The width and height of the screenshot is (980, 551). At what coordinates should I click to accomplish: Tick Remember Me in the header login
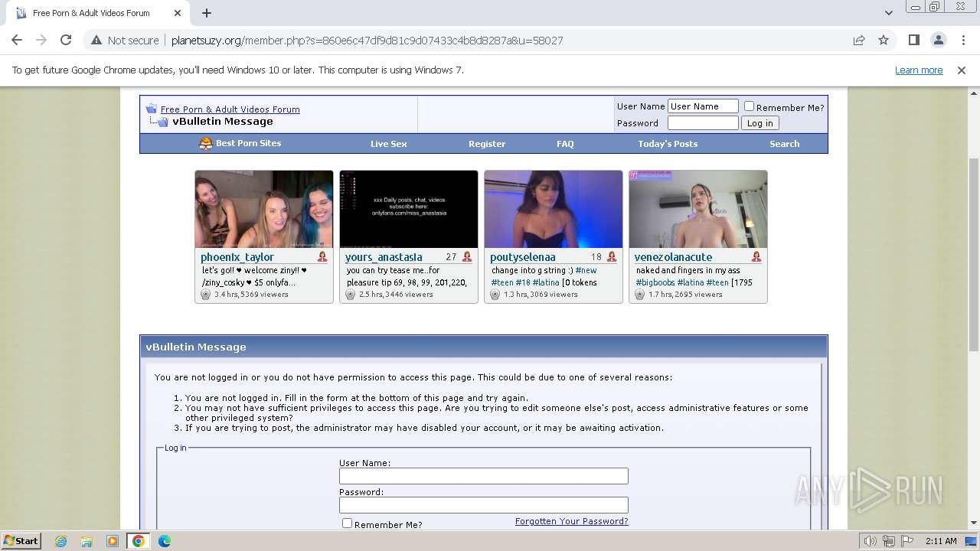tap(749, 106)
